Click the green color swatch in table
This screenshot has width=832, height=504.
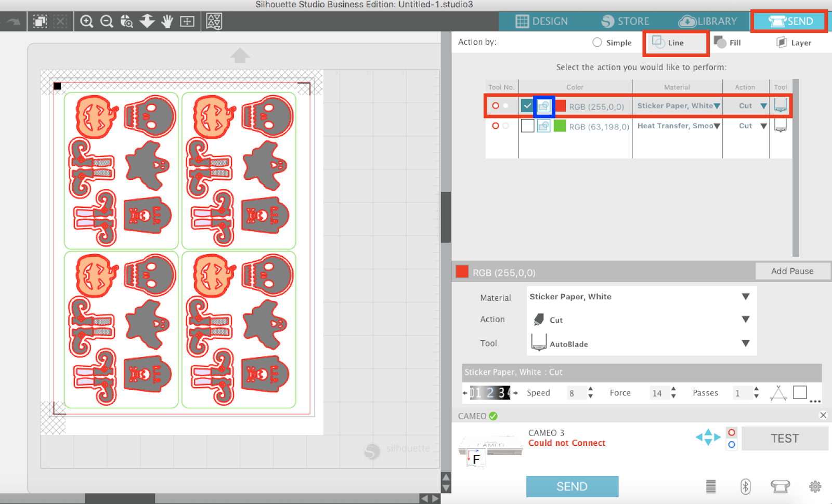pos(560,126)
